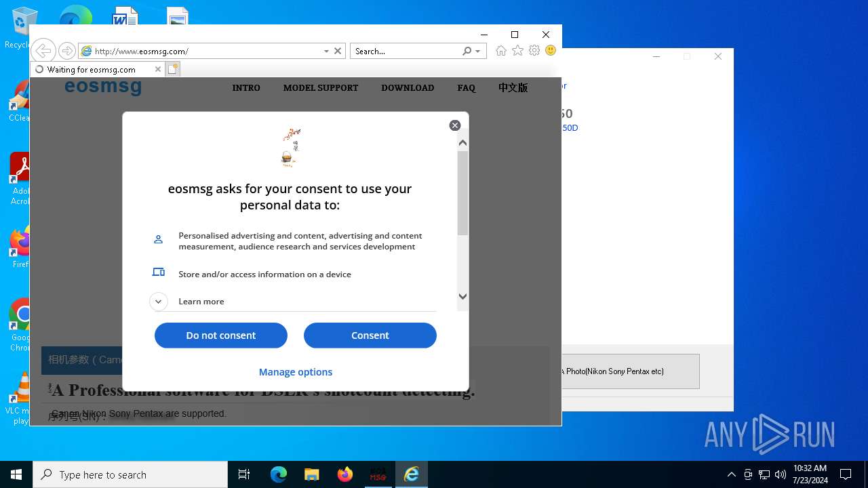This screenshot has height=488, width=868.
Task: Switch to 中文版 language link
Action: click(513, 87)
